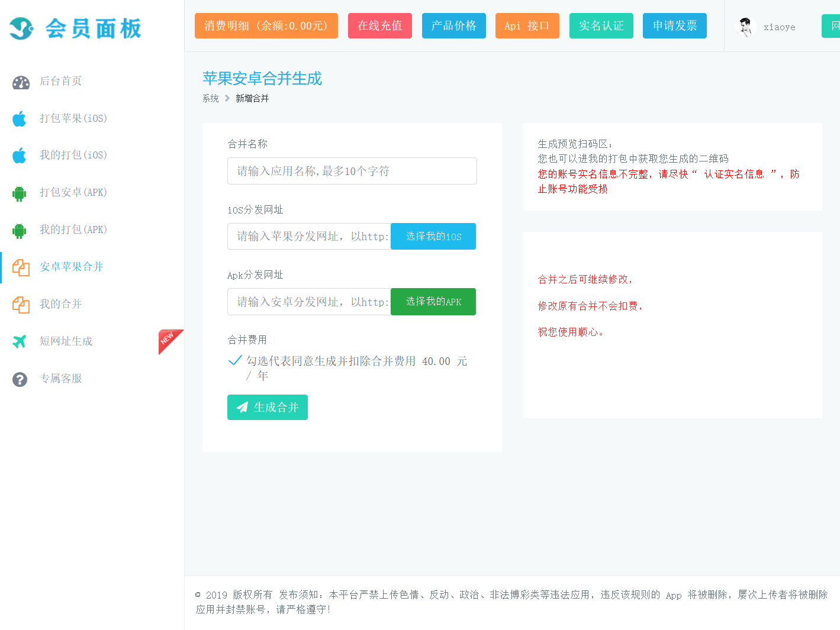This screenshot has height=630, width=840.
Task: Click the question mark icon for 专属客服
Action: tap(20, 379)
